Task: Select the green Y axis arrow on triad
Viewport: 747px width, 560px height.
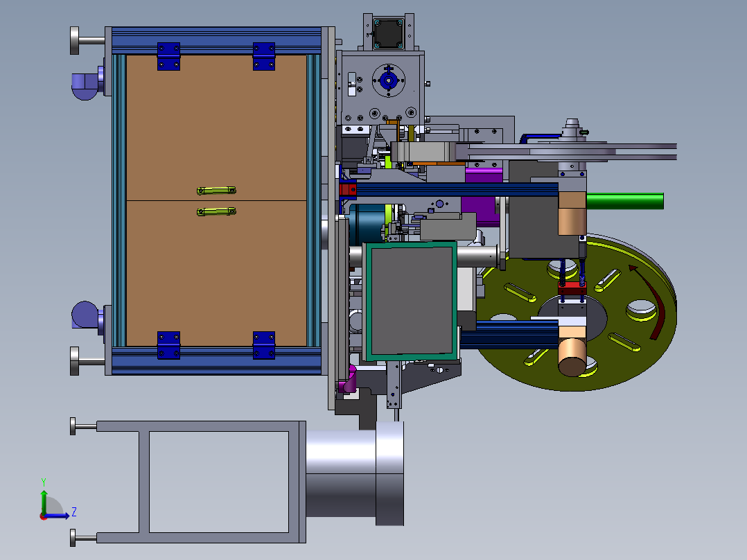Action: coord(44,501)
